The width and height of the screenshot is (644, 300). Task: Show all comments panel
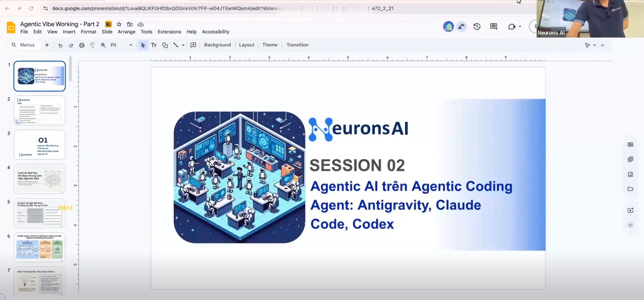coord(493,26)
